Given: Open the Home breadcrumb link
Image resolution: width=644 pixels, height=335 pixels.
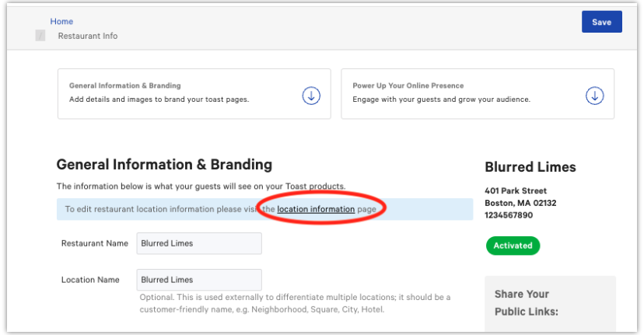Looking at the screenshot, I should (61, 21).
